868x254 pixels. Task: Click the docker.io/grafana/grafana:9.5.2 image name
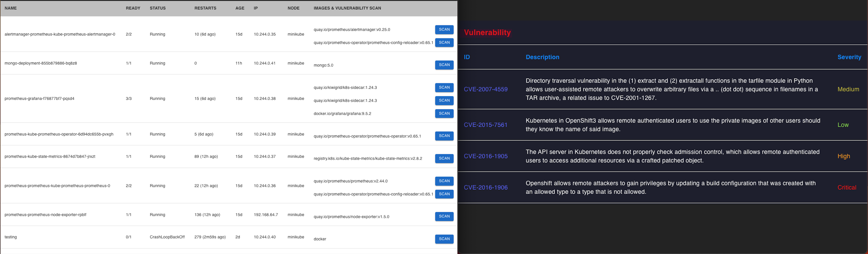click(x=342, y=114)
